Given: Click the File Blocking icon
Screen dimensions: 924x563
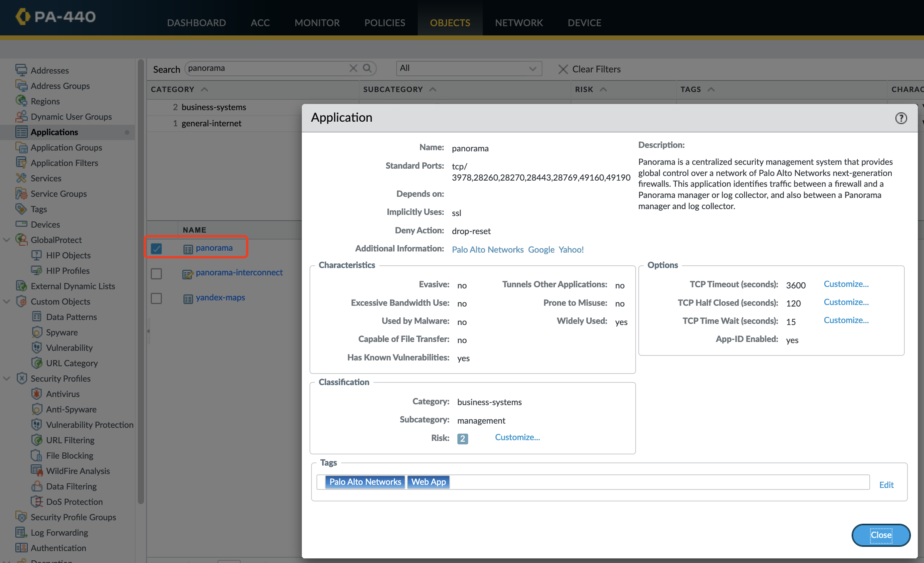Looking at the screenshot, I should pos(37,455).
